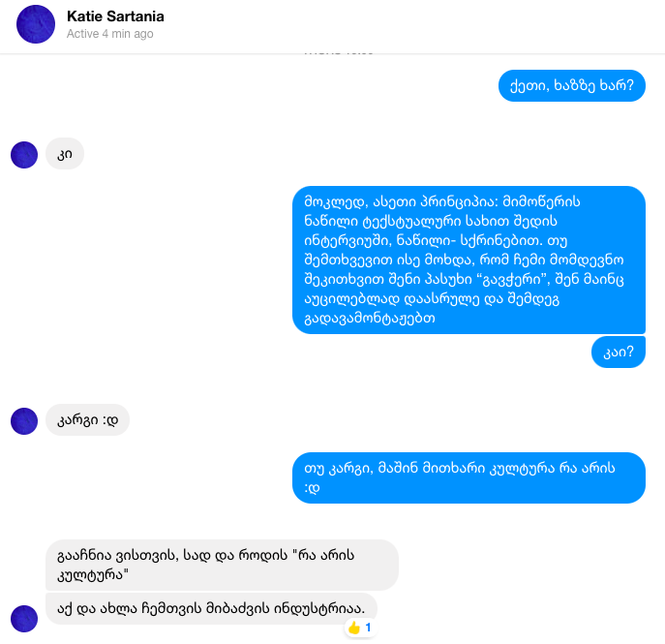Click the avatar beside the last received message
The image size is (665, 644).
pyautogui.click(x=24, y=619)
